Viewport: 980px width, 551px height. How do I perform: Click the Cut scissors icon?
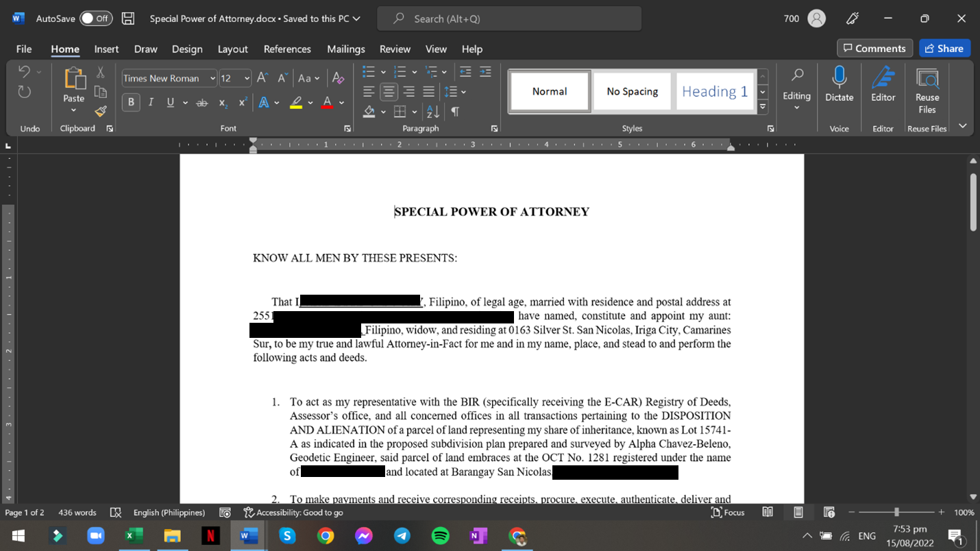100,72
